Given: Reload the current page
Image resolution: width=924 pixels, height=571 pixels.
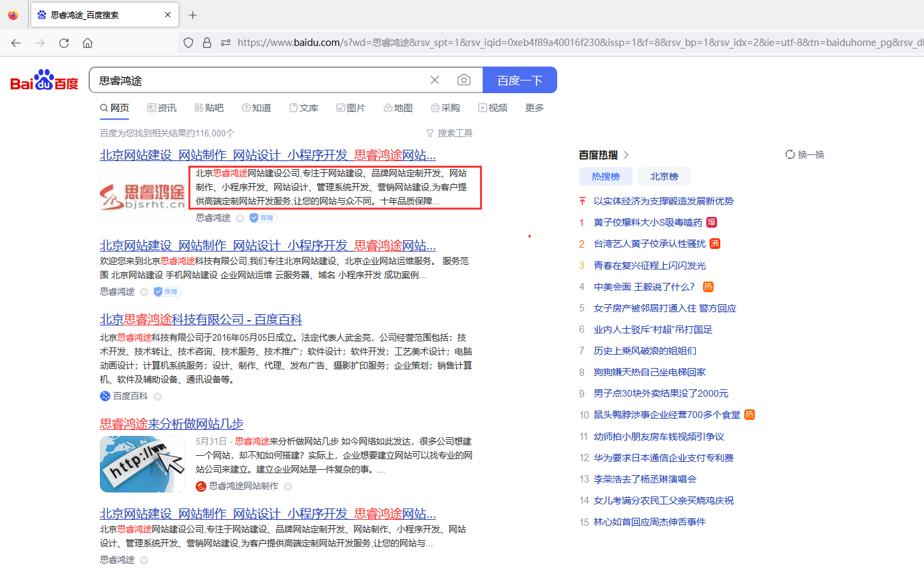Looking at the screenshot, I should click(x=63, y=41).
